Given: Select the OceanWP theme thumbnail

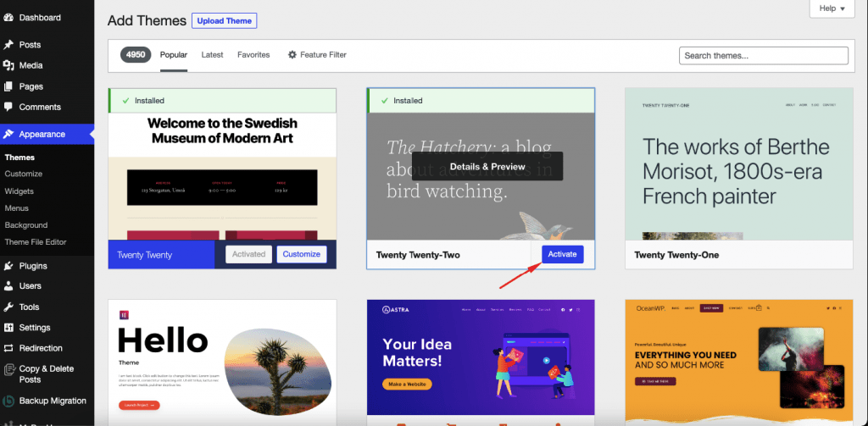Looking at the screenshot, I should click(x=739, y=362).
